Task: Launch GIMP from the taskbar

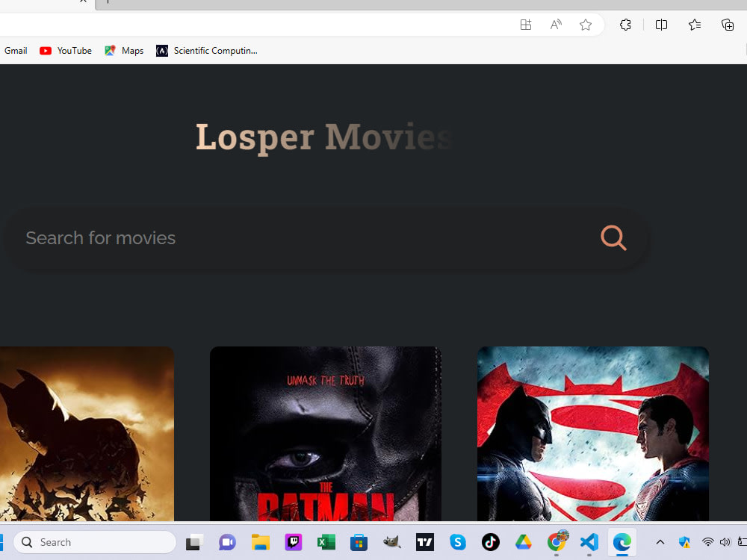Action: (391, 542)
